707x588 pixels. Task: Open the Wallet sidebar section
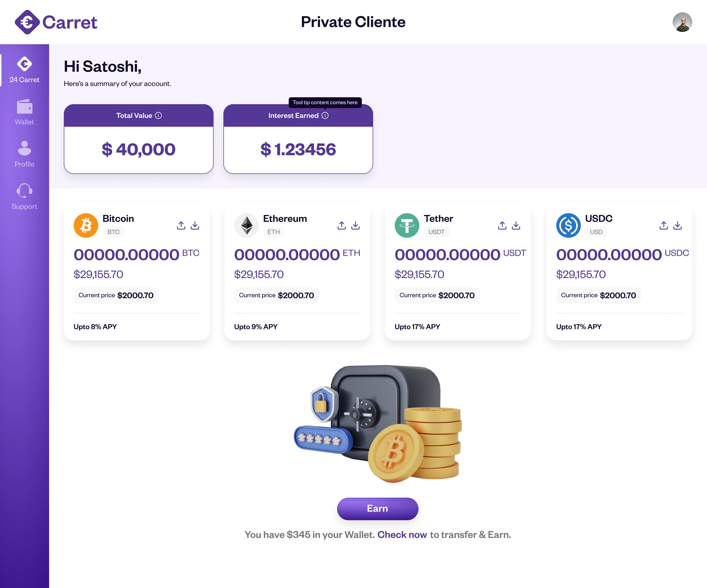(x=24, y=112)
